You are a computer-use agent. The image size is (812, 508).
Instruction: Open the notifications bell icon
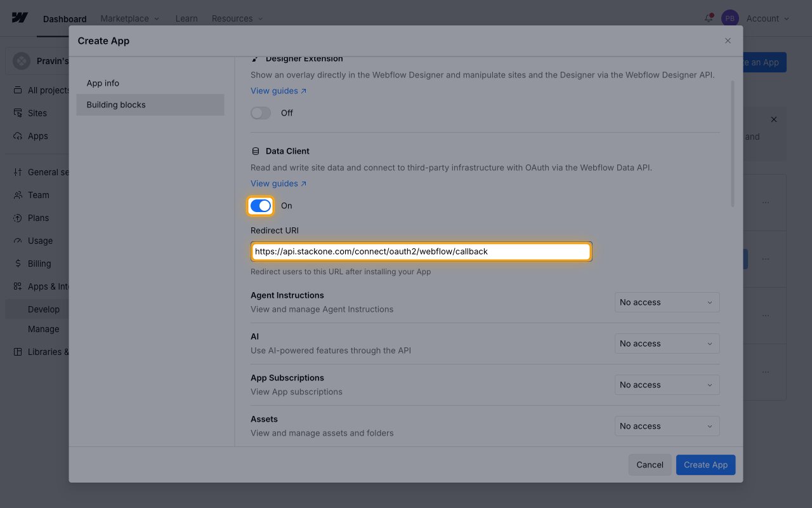click(x=709, y=18)
